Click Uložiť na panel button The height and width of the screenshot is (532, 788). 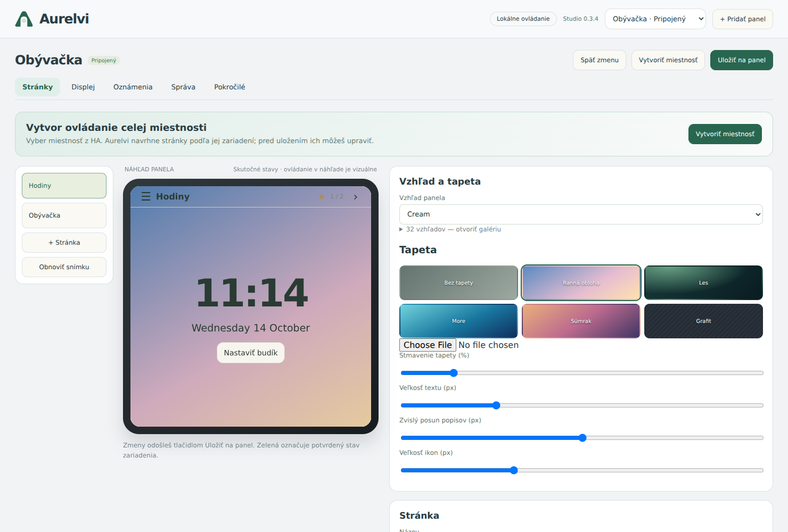click(742, 60)
